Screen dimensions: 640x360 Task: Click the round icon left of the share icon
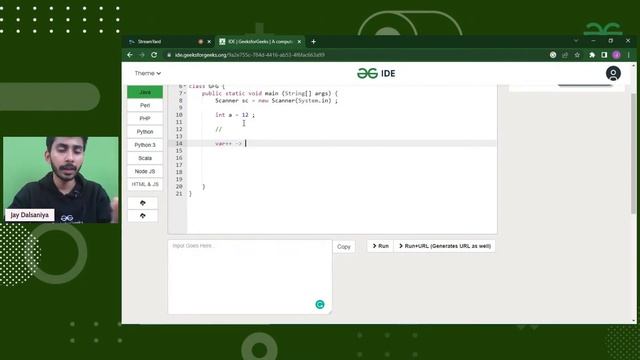point(553,55)
